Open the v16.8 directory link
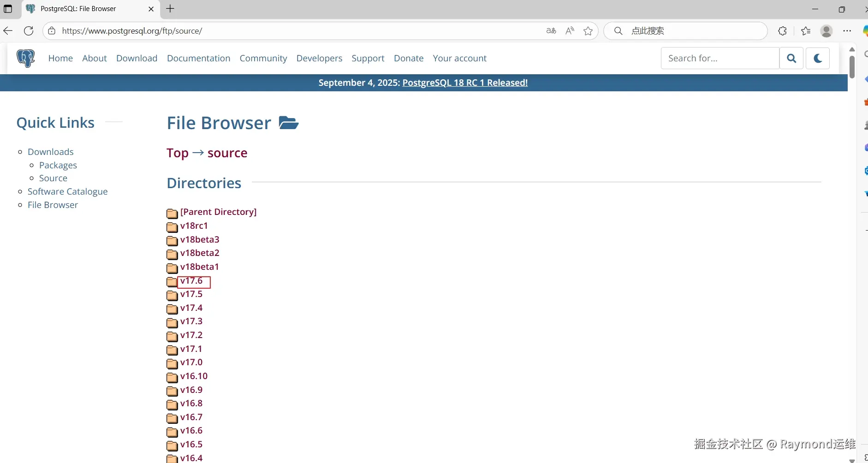The width and height of the screenshot is (868, 463). pyautogui.click(x=191, y=403)
